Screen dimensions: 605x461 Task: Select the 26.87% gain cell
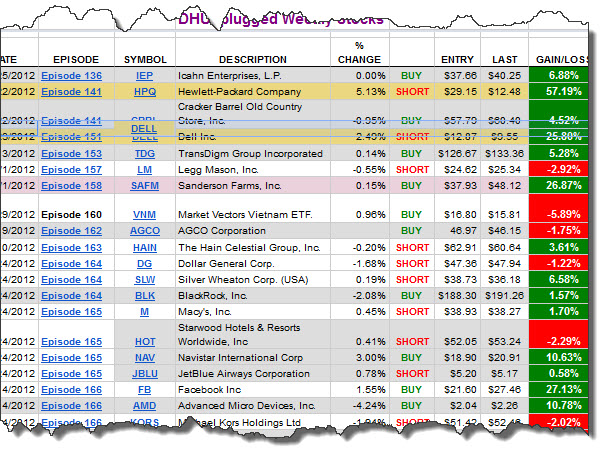[558, 186]
